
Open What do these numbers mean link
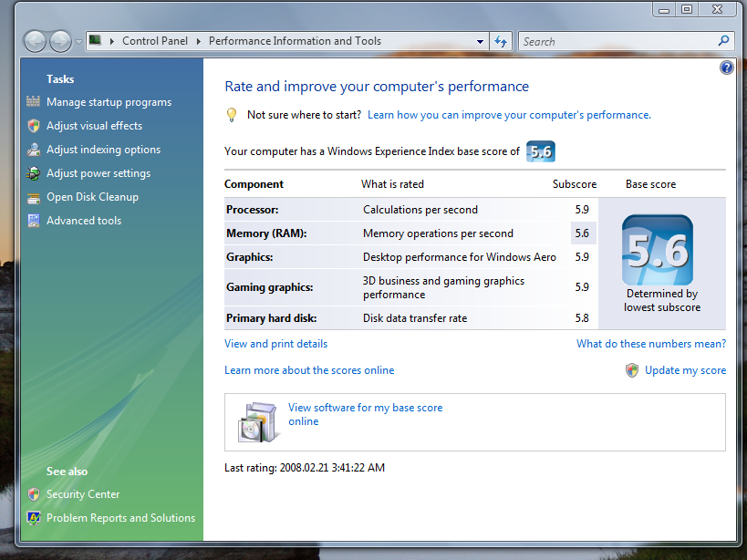(x=651, y=344)
